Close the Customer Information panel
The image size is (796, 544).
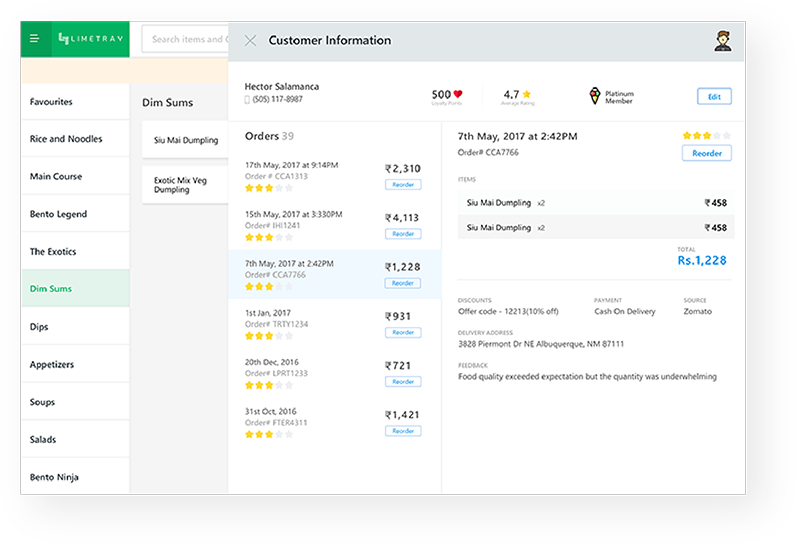[x=250, y=41]
